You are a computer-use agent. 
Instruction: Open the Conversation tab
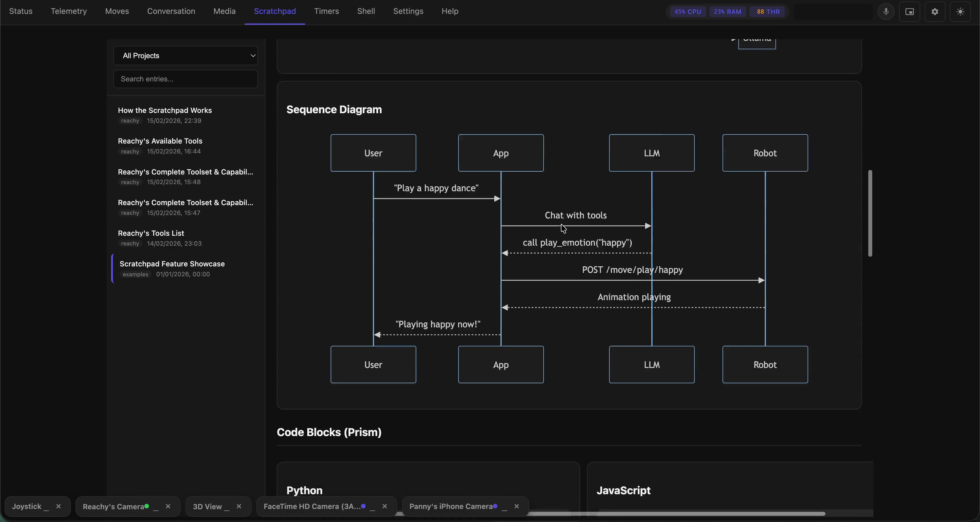tap(171, 11)
